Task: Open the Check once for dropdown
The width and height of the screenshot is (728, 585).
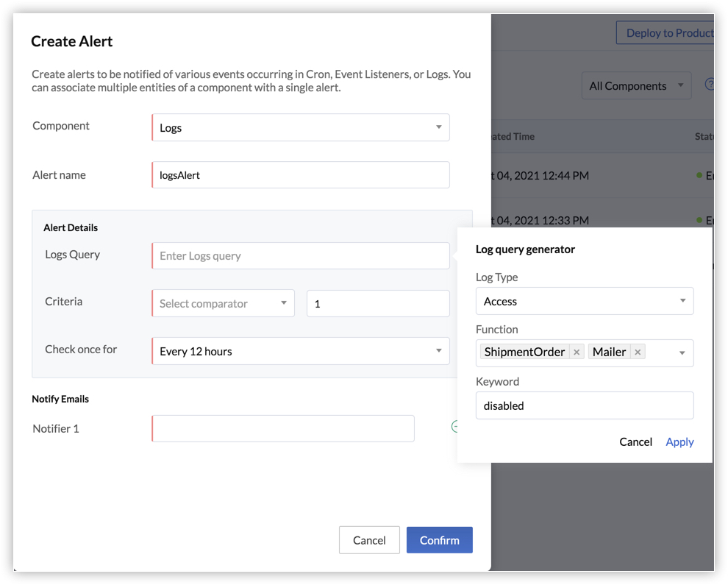Action: [x=300, y=351]
